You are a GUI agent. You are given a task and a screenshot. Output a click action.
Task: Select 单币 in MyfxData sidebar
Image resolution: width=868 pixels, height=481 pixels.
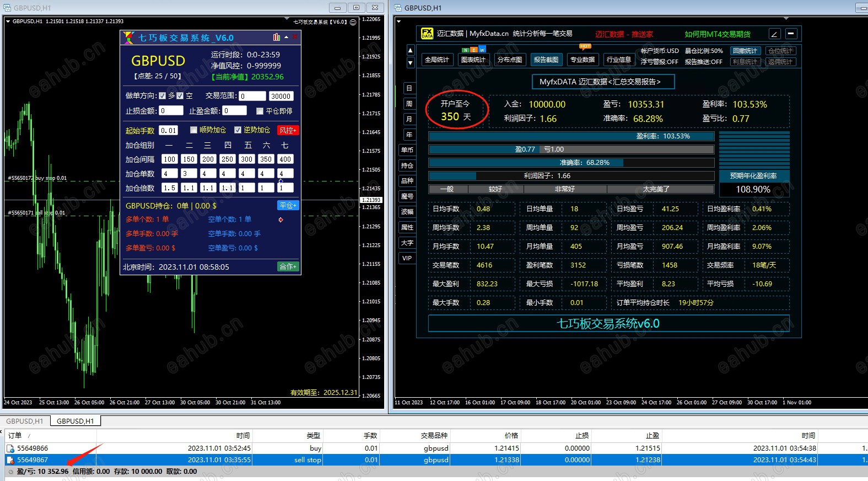tap(407, 150)
